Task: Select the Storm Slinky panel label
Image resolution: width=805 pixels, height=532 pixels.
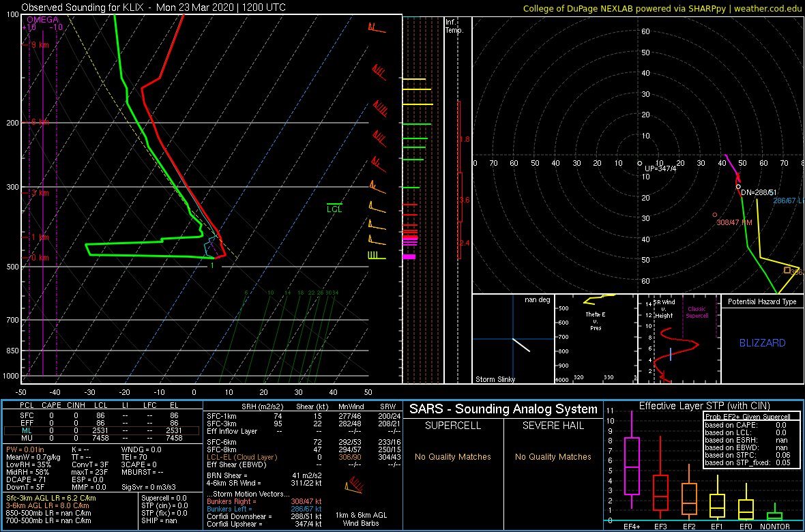Action: coord(495,379)
